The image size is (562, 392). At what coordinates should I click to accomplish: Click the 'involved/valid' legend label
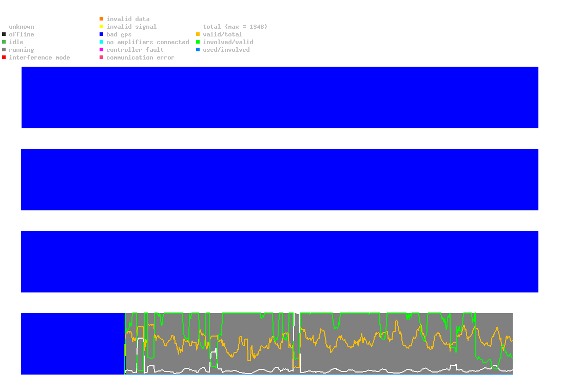pos(228,42)
